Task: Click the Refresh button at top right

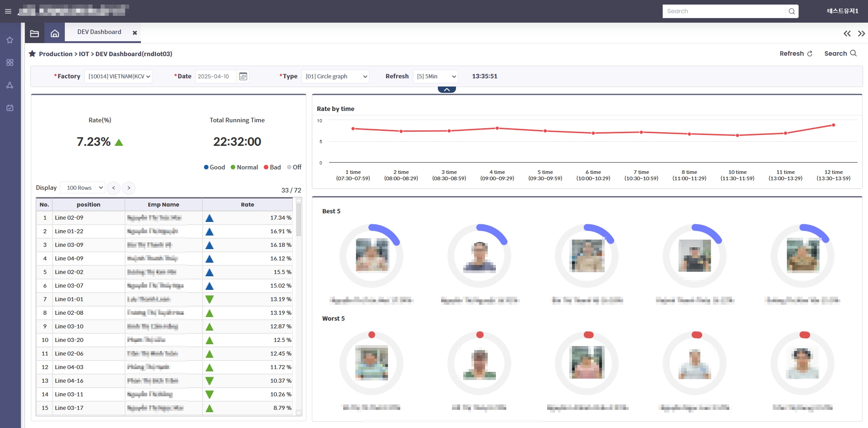Action: 795,53
